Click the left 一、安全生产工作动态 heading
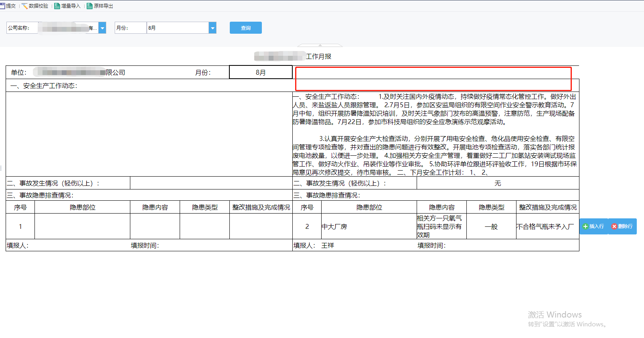The width and height of the screenshot is (644, 338). [44, 86]
